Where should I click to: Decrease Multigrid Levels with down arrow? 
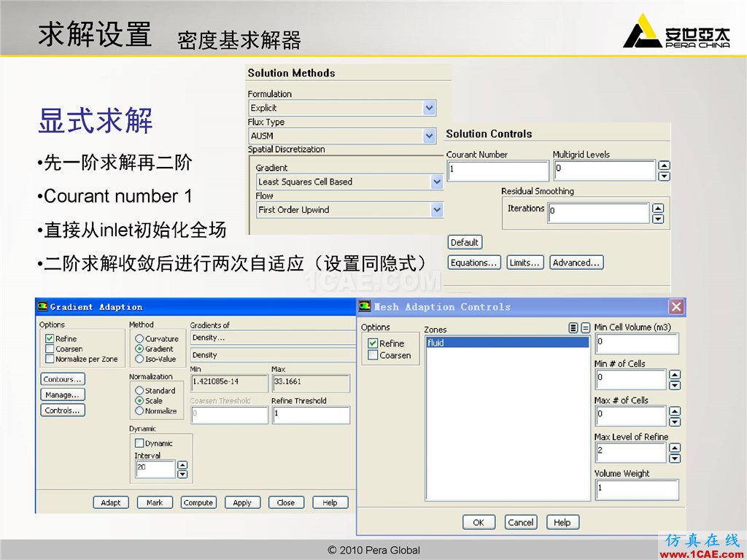click(x=664, y=176)
